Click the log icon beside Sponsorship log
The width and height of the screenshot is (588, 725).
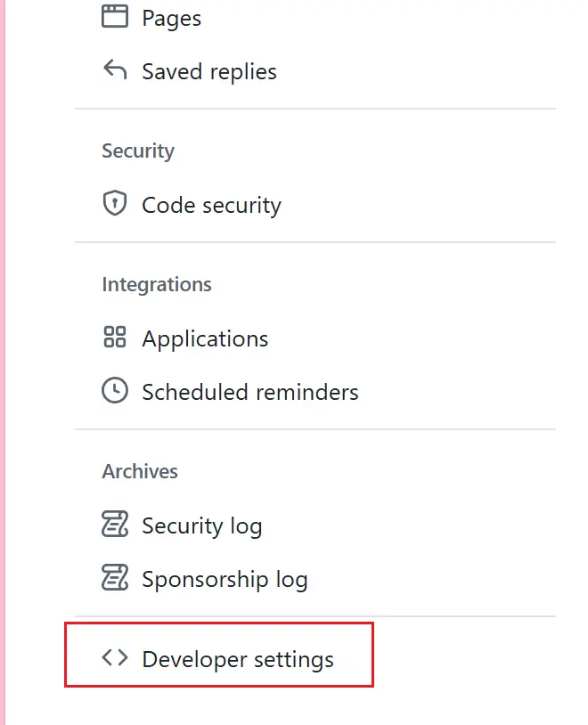click(115, 579)
